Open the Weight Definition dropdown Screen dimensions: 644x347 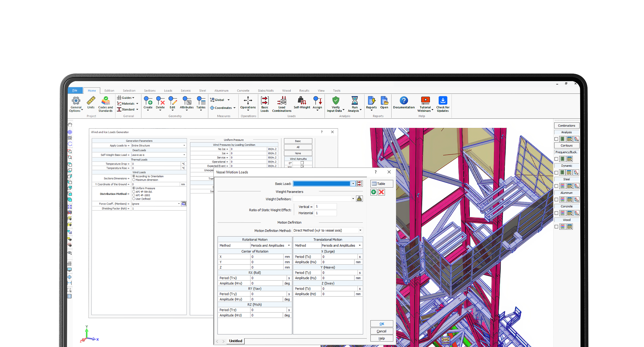(x=353, y=199)
